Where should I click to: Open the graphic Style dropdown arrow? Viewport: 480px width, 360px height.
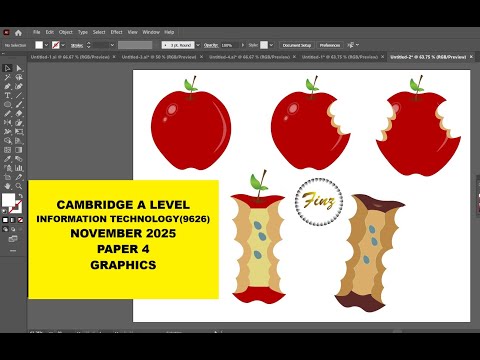(x=271, y=45)
